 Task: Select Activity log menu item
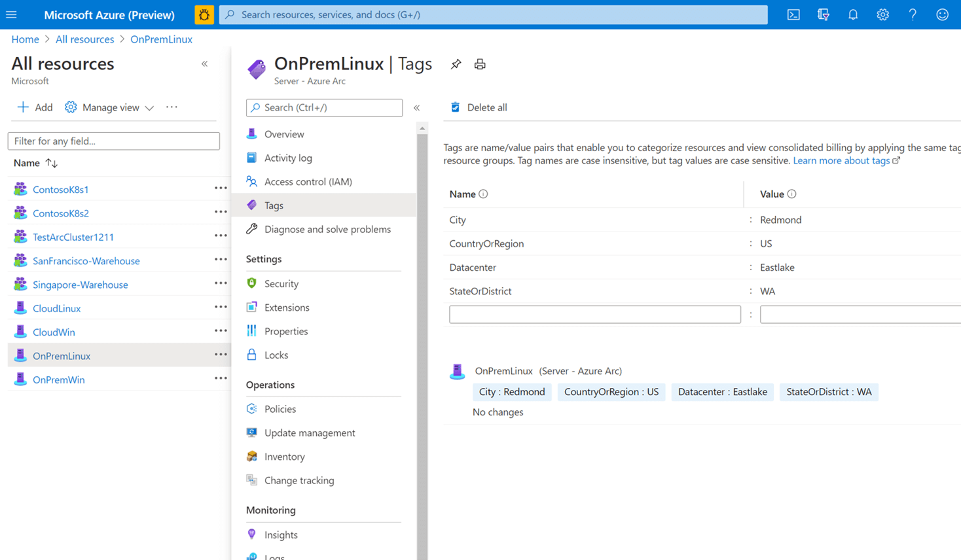288,158
